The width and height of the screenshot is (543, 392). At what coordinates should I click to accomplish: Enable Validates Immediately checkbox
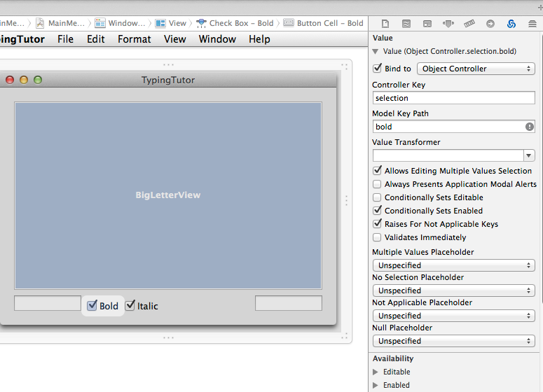click(377, 237)
